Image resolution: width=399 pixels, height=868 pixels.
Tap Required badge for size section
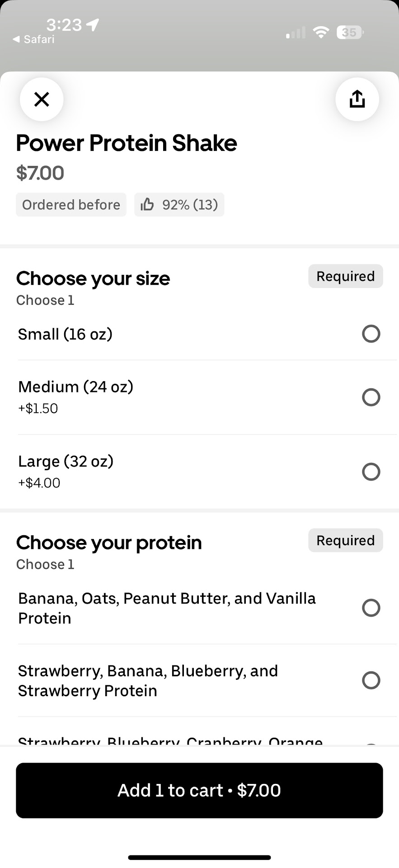click(345, 276)
